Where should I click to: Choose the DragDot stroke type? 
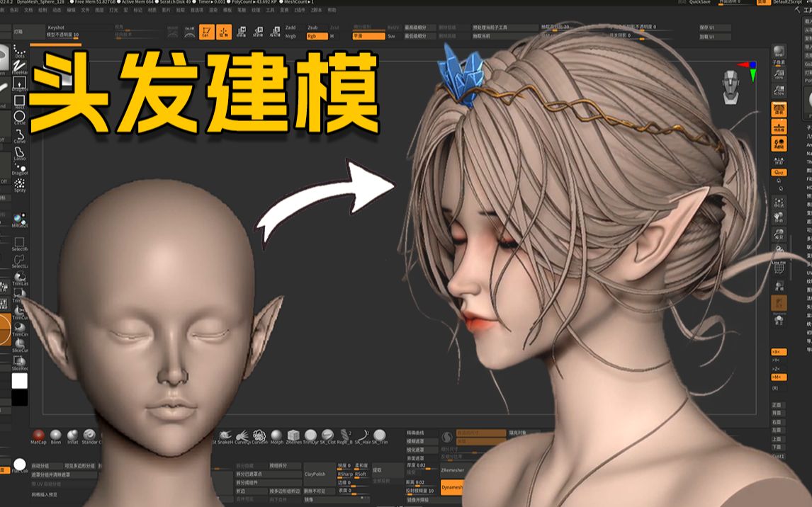(19, 169)
